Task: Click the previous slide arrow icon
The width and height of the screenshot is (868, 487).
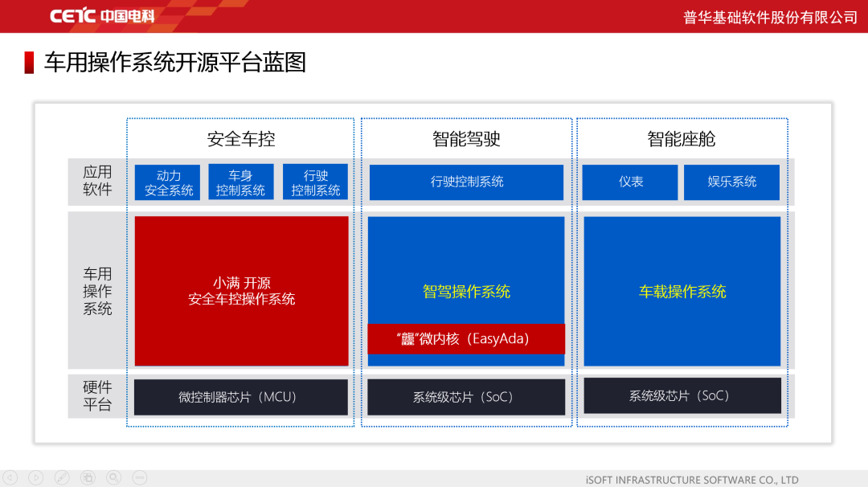Action: 10,477
